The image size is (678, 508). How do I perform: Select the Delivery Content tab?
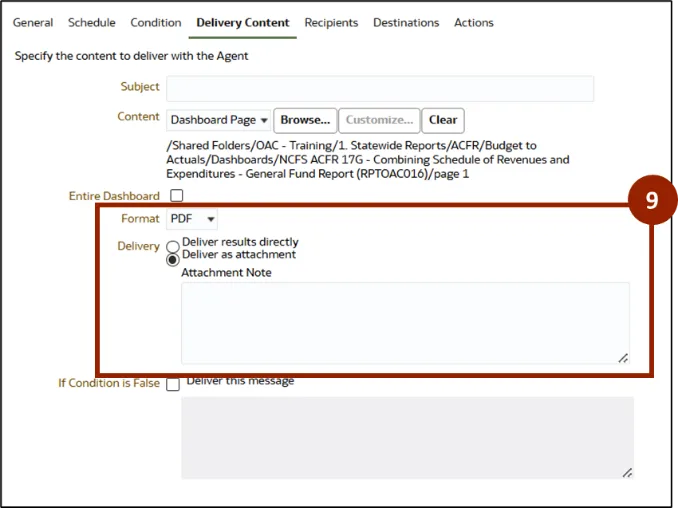click(x=243, y=22)
